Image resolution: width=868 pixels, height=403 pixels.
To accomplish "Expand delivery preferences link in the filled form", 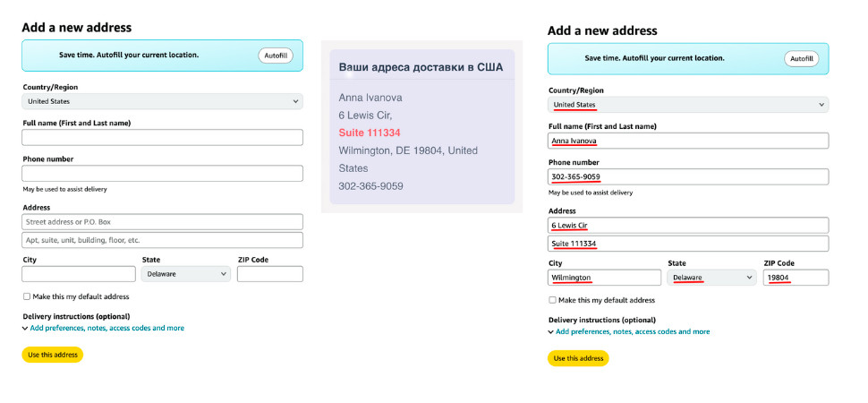I will (x=633, y=331).
